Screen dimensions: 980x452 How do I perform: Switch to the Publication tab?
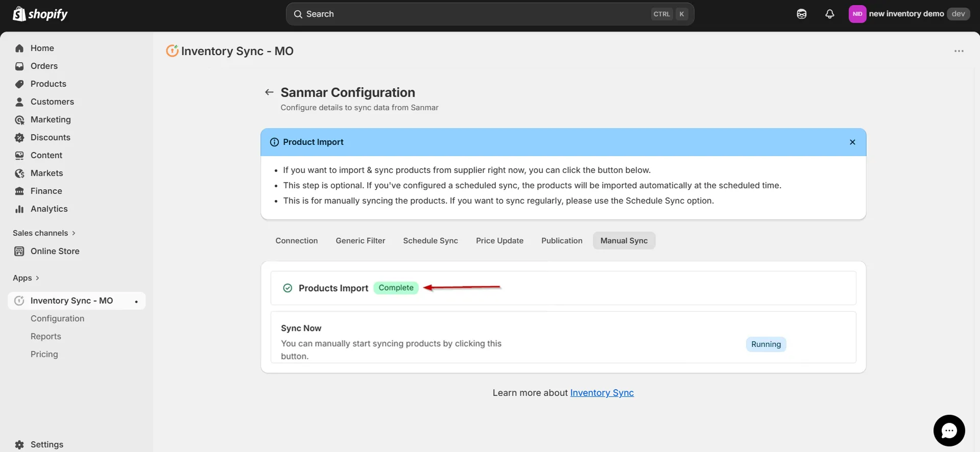coord(562,241)
